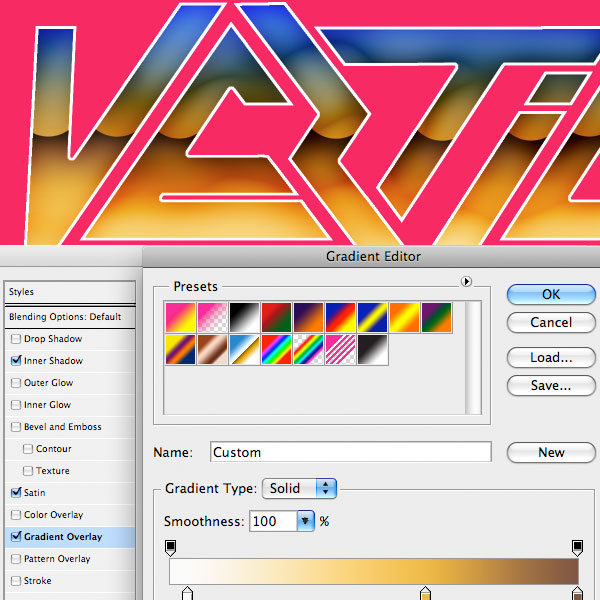Select the white color stop below gradient

[187, 593]
